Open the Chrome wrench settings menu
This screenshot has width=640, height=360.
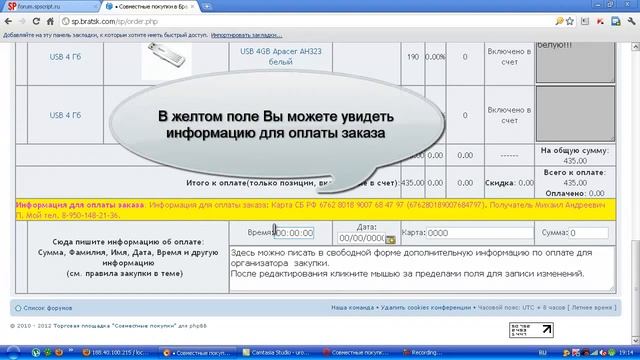[x=631, y=21]
